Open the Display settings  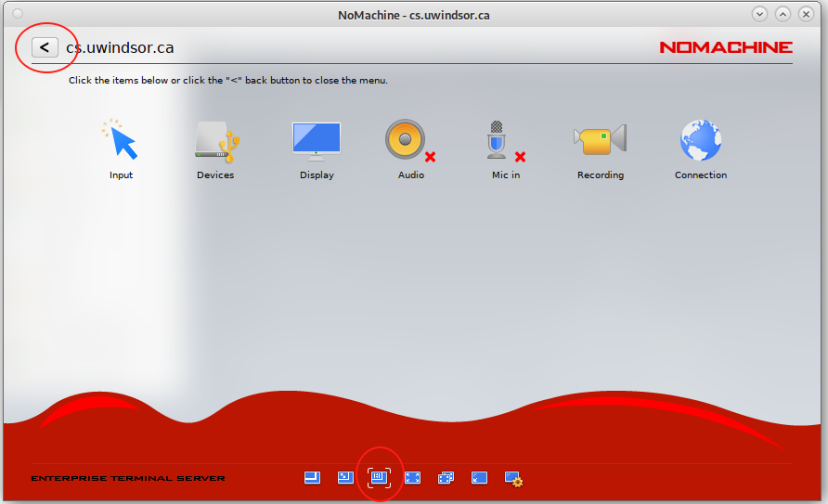pyautogui.click(x=317, y=149)
